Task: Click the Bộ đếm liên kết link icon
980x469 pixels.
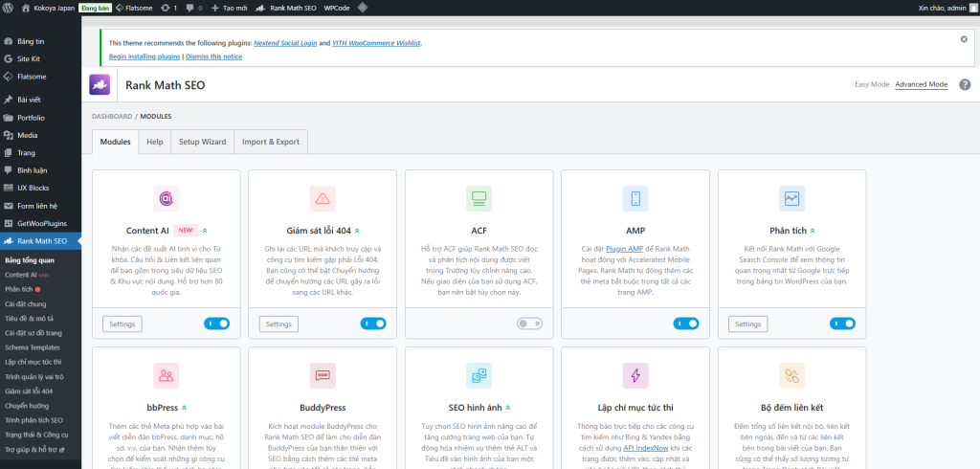Action: (791, 376)
